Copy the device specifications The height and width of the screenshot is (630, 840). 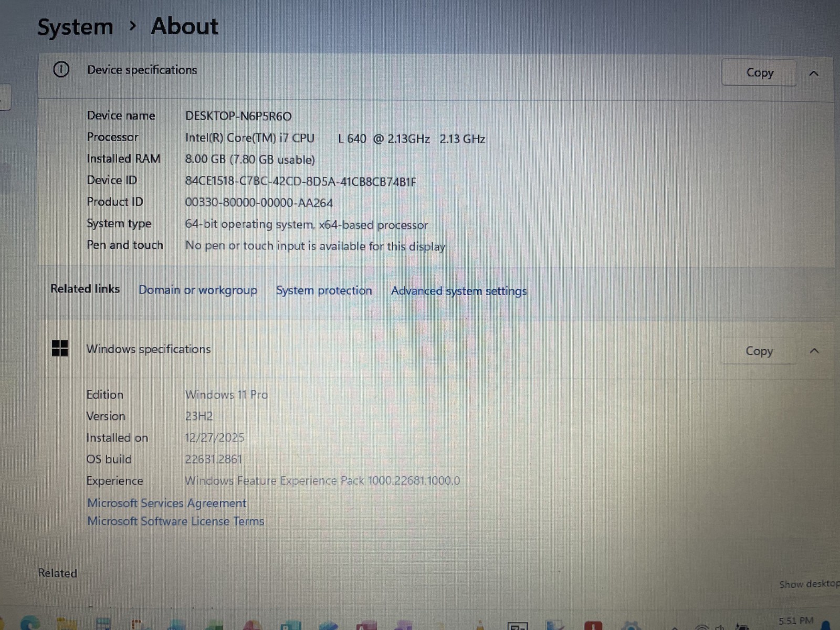pyautogui.click(x=759, y=72)
